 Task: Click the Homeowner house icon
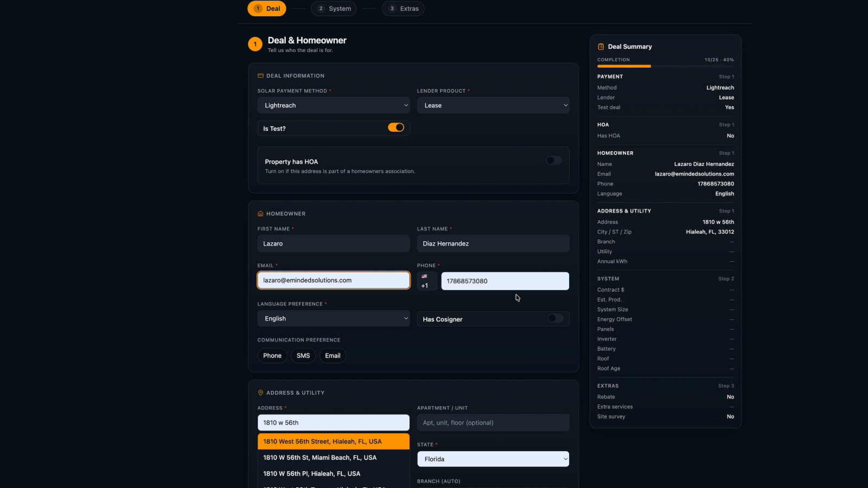(x=260, y=214)
